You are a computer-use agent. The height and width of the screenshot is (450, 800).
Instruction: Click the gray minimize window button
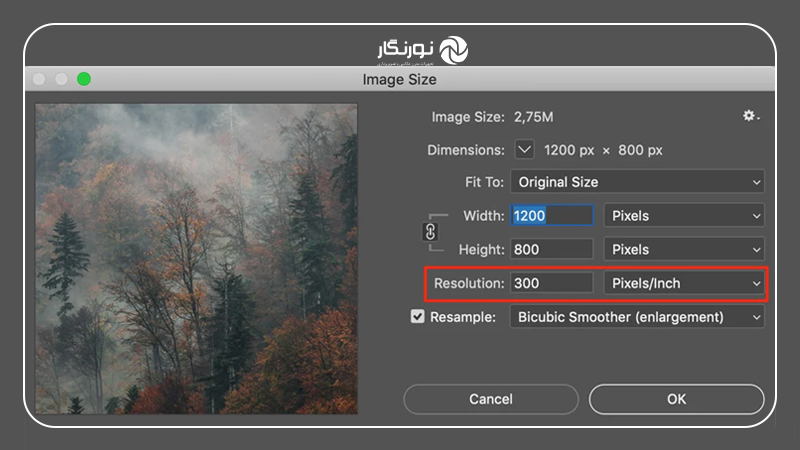coord(62,79)
